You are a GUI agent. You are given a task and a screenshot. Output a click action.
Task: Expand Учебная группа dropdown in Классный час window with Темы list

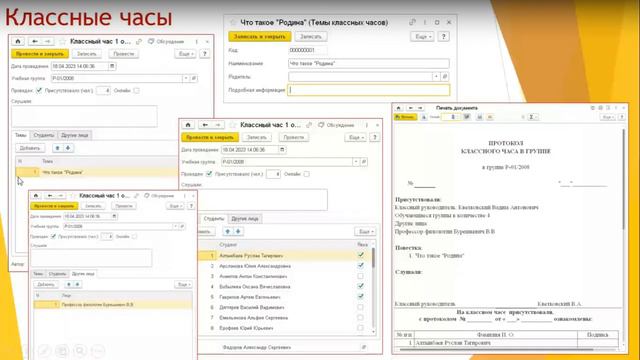[186, 78]
